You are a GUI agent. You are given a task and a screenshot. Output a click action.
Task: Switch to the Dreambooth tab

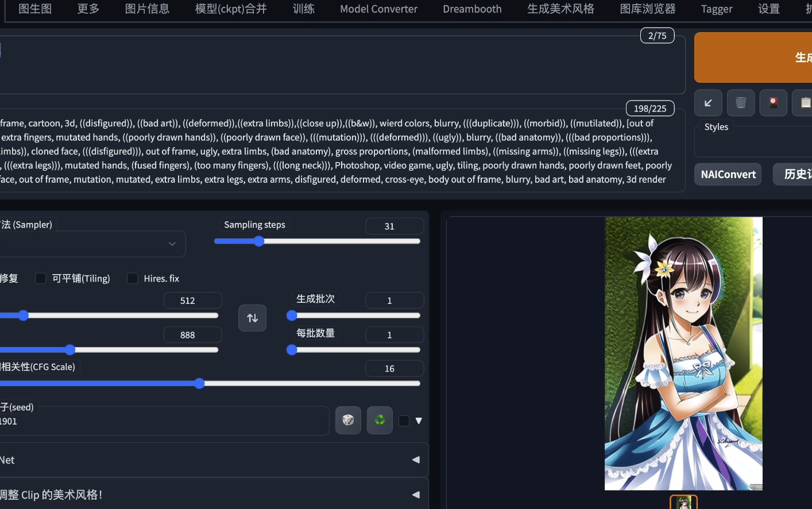[x=472, y=9]
